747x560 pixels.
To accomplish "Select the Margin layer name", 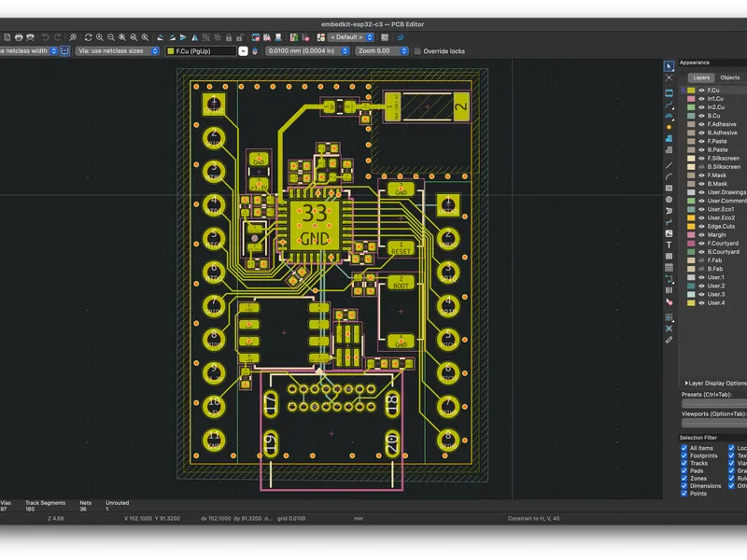I will [x=716, y=235].
